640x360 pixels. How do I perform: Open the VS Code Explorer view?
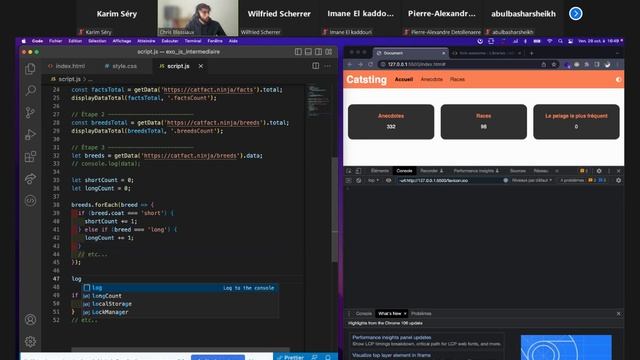click(x=30, y=69)
